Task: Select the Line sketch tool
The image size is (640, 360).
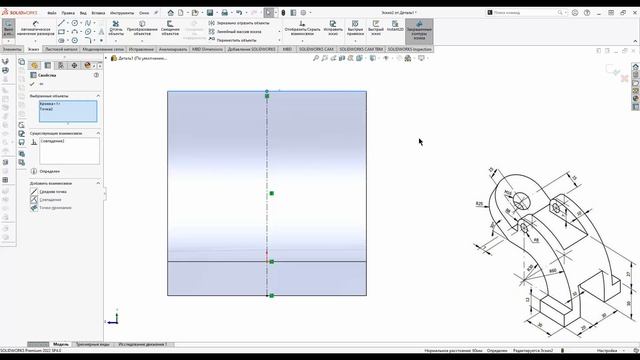Action: click(61, 23)
